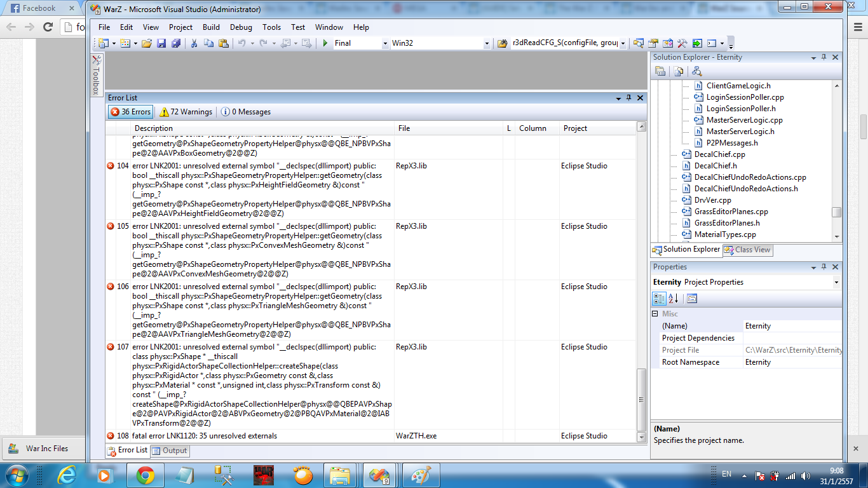Open the Start Page toolbar icon

[x=697, y=43]
